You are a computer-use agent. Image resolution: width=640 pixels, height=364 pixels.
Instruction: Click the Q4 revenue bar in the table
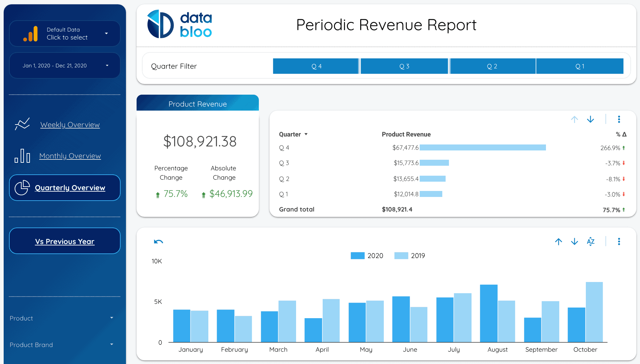click(482, 147)
